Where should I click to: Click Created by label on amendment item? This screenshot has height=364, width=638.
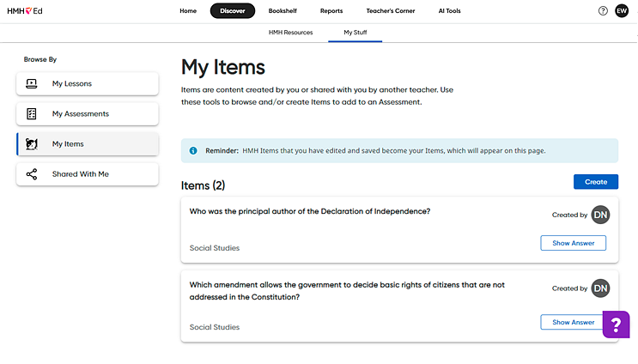click(x=569, y=288)
